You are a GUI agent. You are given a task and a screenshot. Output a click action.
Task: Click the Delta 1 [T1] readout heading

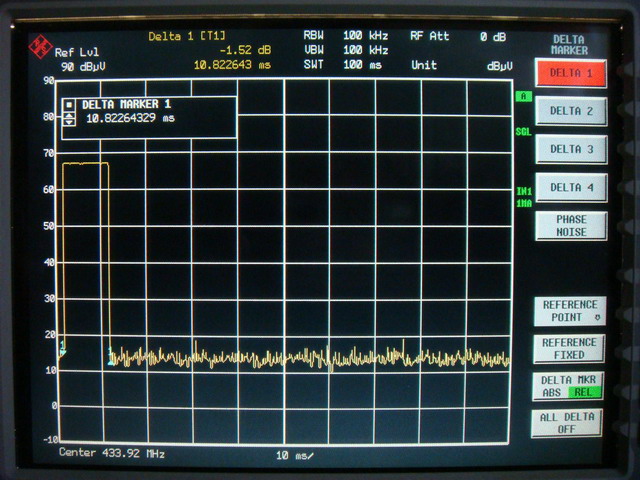coord(187,36)
